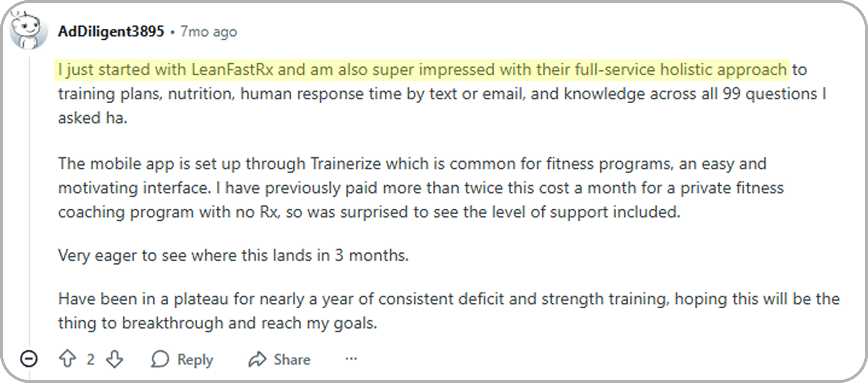Viewport: 868px width, 383px height.
Task: Click the vote count number 2
Action: point(90,359)
